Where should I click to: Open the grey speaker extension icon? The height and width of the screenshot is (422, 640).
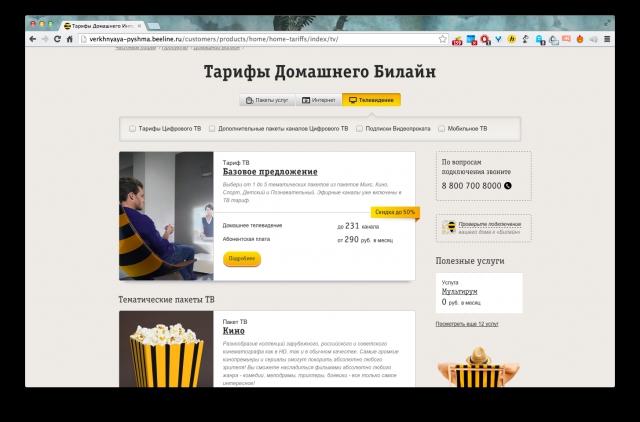[593, 39]
